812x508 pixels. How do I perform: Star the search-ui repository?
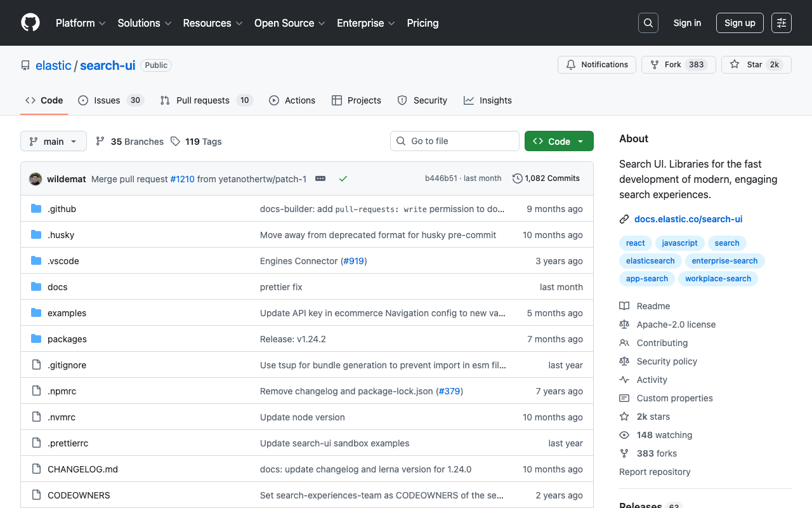[756, 64]
